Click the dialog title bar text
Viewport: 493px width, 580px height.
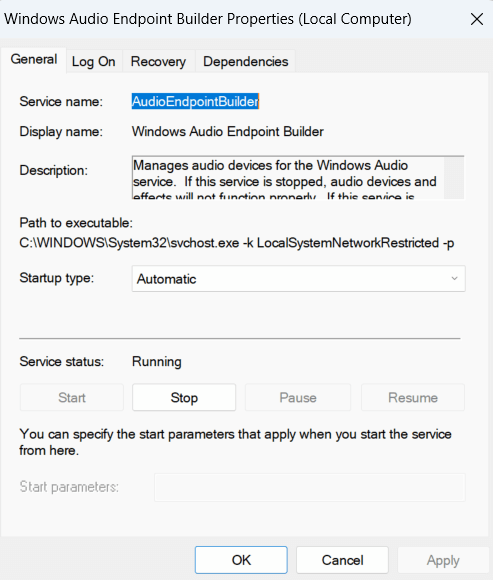(x=208, y=19)
